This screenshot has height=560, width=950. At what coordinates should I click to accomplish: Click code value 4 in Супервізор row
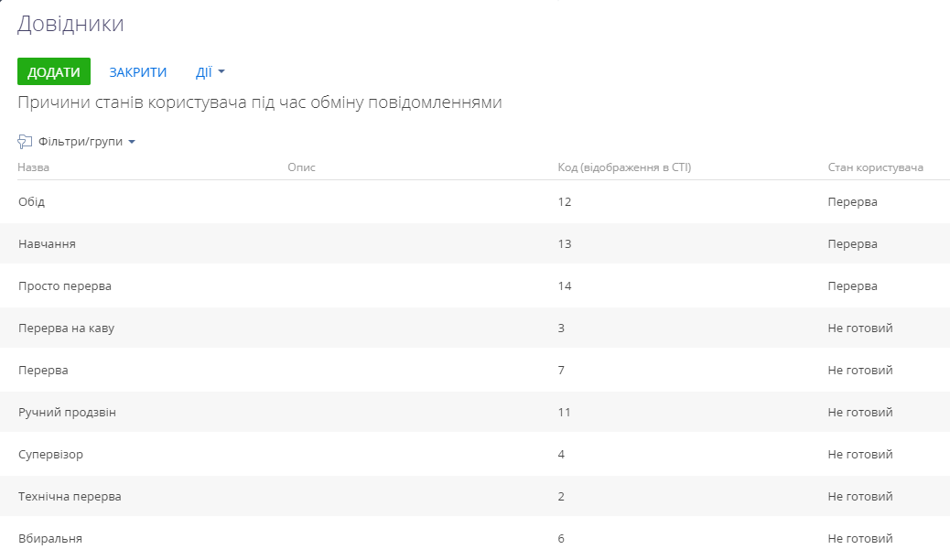pyautogui.click(x=561, y=455)
